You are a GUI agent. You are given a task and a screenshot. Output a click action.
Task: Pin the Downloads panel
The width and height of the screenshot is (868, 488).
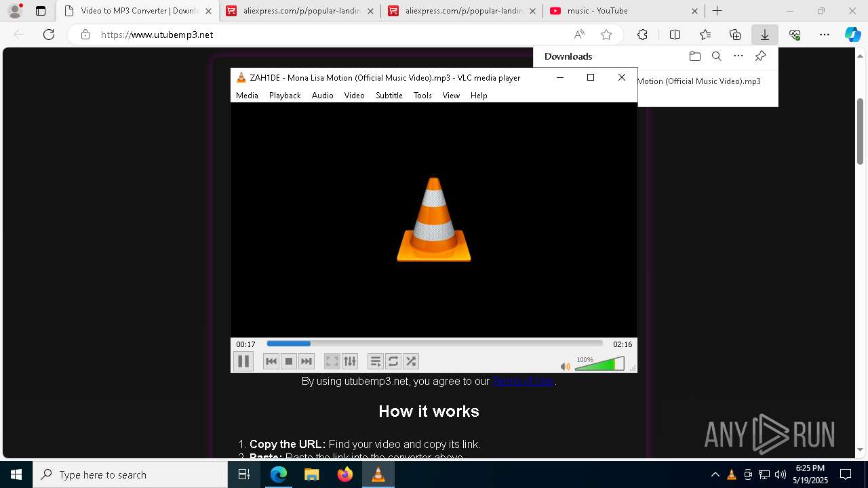point(760,56)
